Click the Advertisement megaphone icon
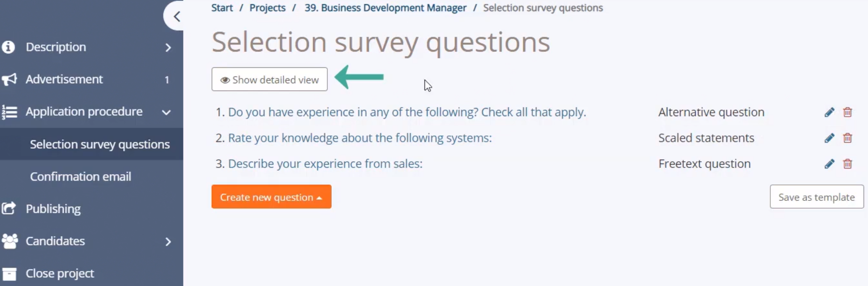The width and height of the screenshot is (868, 286). (x=9, y=79)
